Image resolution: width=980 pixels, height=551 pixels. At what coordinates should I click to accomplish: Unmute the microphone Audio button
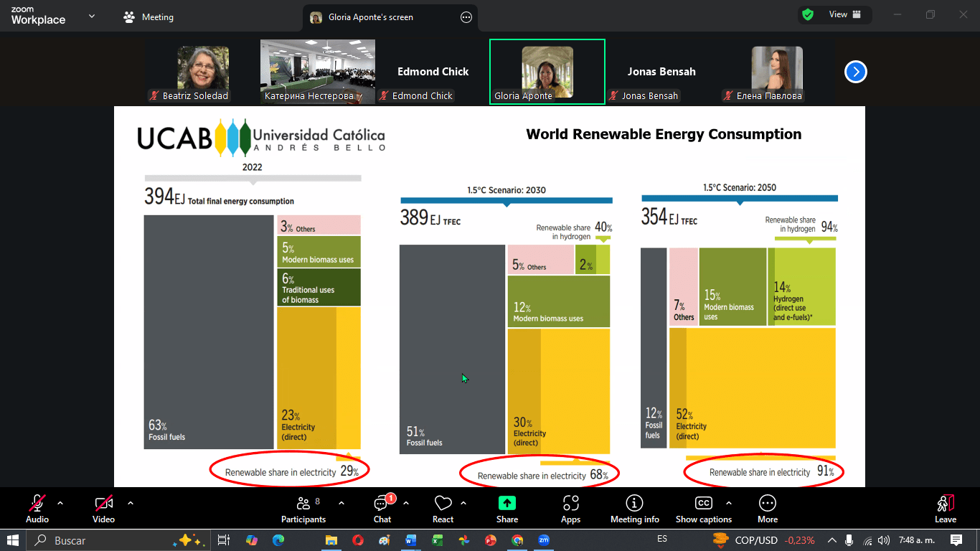click(37, 509)
